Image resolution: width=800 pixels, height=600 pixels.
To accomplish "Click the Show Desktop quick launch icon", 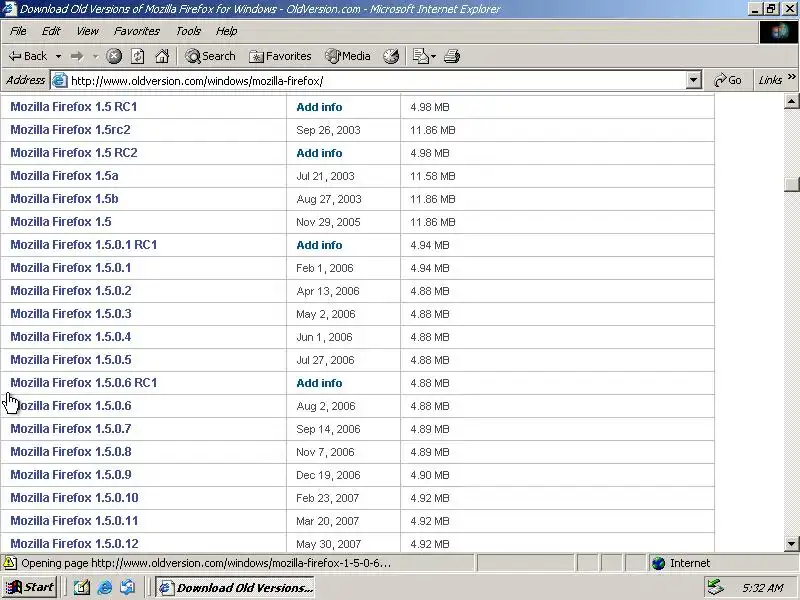I will [81, 588].
